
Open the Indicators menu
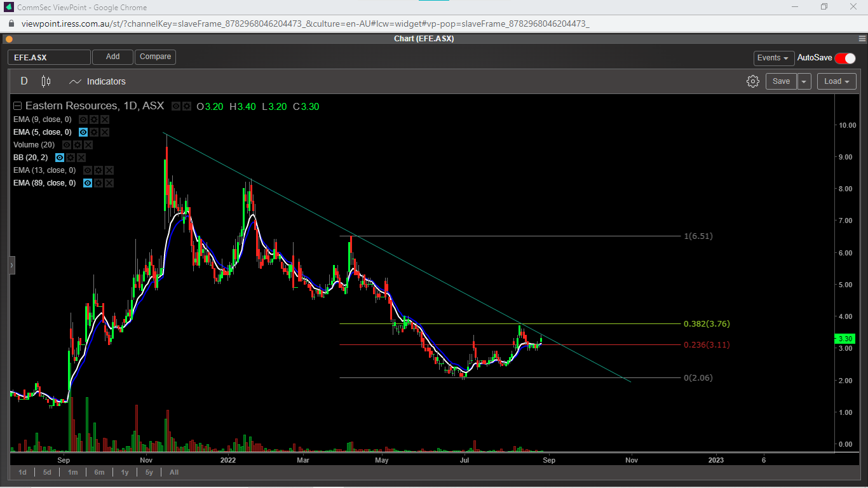click(x=97, y=81)
